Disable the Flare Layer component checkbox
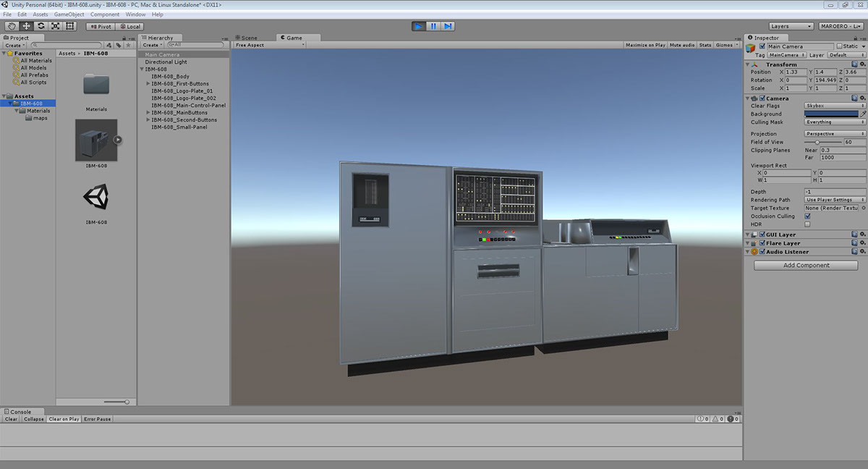The width and height of the screenshot is (868, 469). tap(762, 243)
